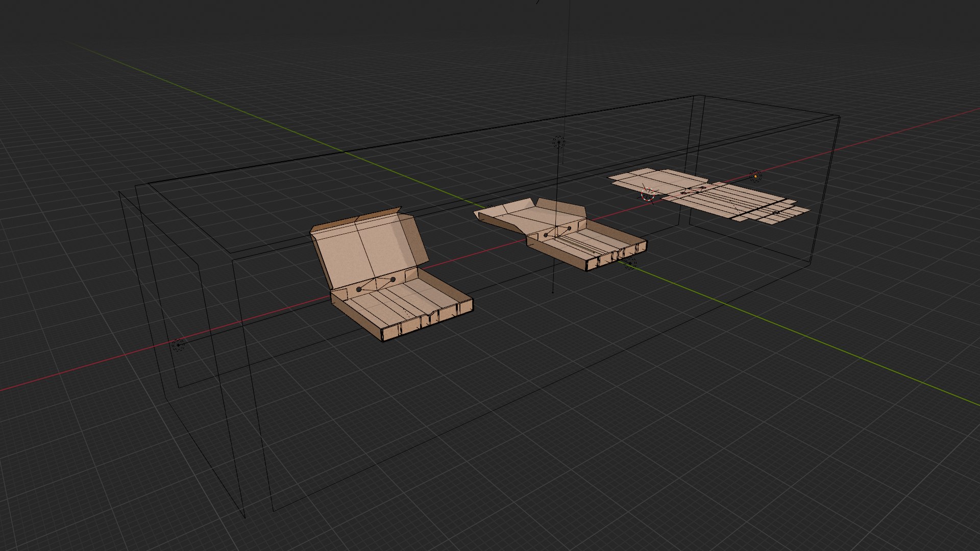Select the cardboard box with the upright lid
980x551 pixels.
click(x=391, y=275)
